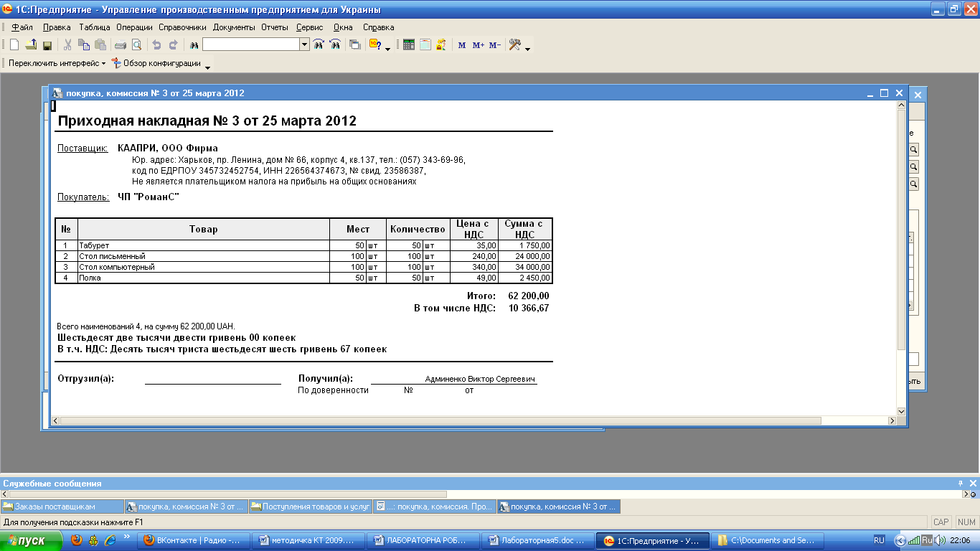
Task: Open the 1C help question mark icon
Action: (x=375, y=44)
